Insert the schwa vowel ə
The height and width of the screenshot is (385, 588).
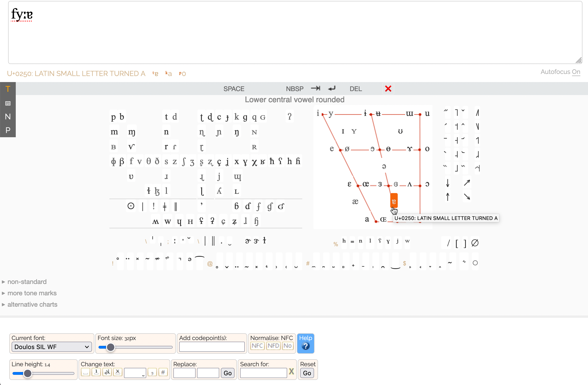click(x=384, y=166)
